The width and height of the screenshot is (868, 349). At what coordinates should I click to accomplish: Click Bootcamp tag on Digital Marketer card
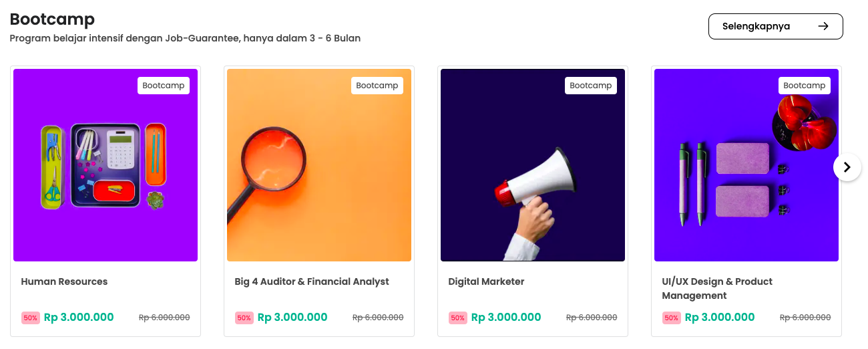pyautogui.click(x=591, y=86)
